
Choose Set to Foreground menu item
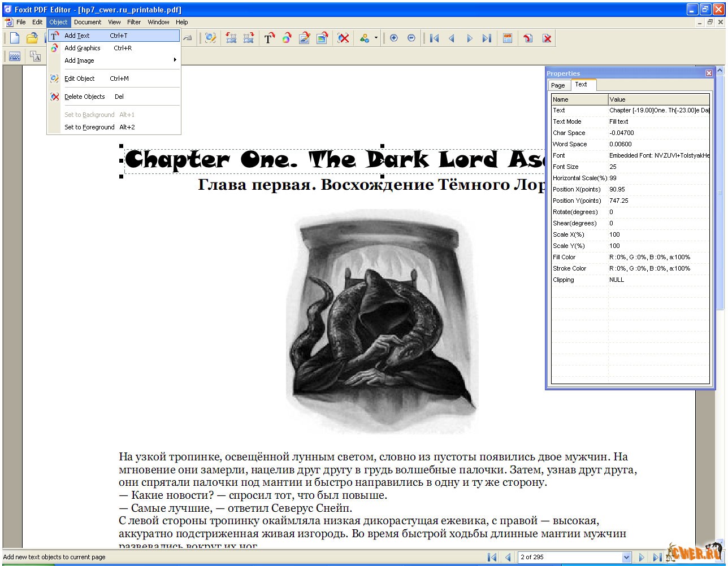point(114,127)
